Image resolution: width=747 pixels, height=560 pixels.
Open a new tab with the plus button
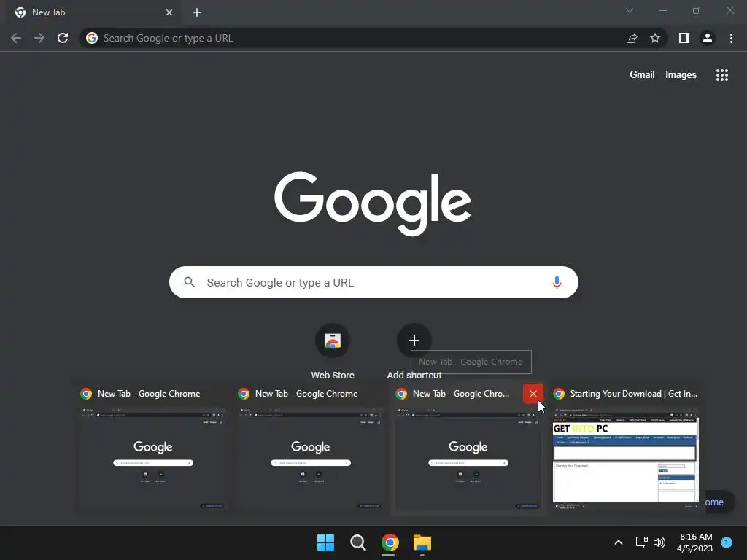pyautogui.click(x=197, y=12)
